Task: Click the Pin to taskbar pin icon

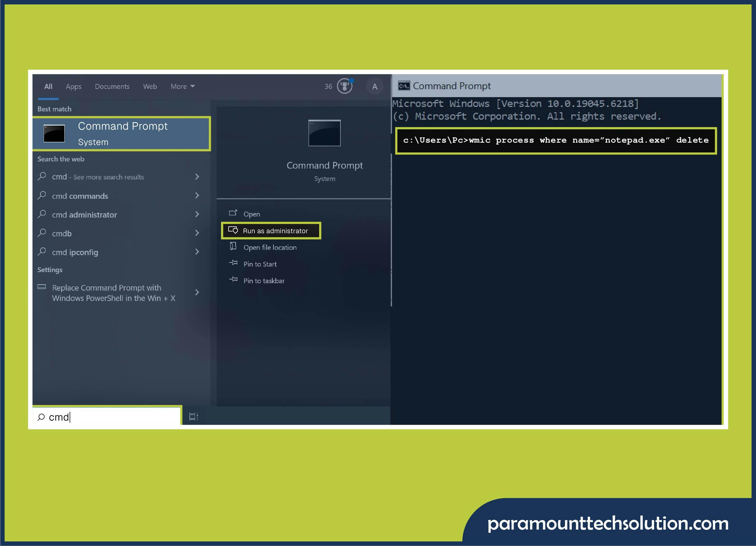Action: (x=233, y=279)
